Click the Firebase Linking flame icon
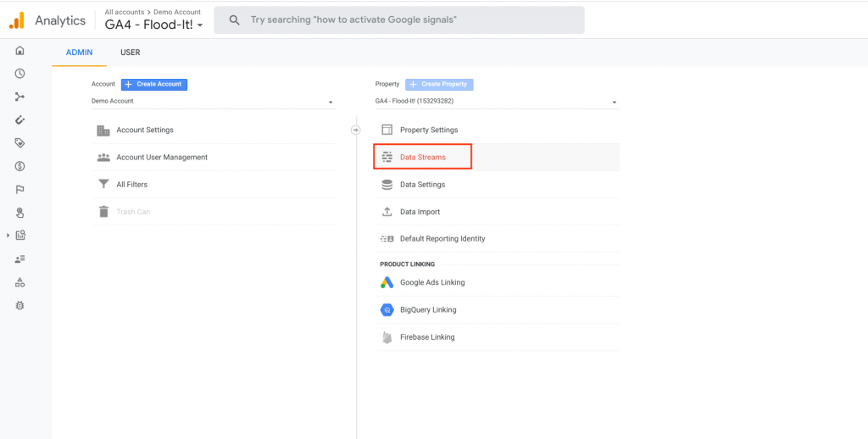Viewport: 868px width, 439px height. click(x=387, y=336)
